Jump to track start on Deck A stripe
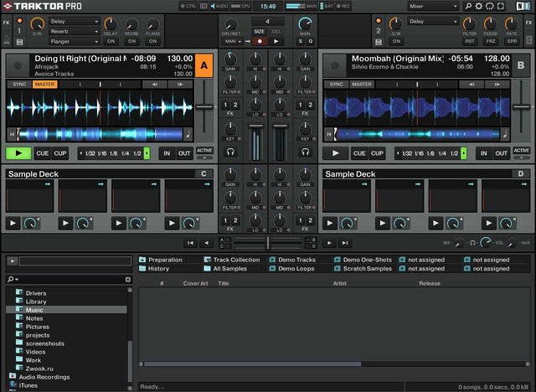The width and height of the screenshot is (536, 392). coord(12,134)
